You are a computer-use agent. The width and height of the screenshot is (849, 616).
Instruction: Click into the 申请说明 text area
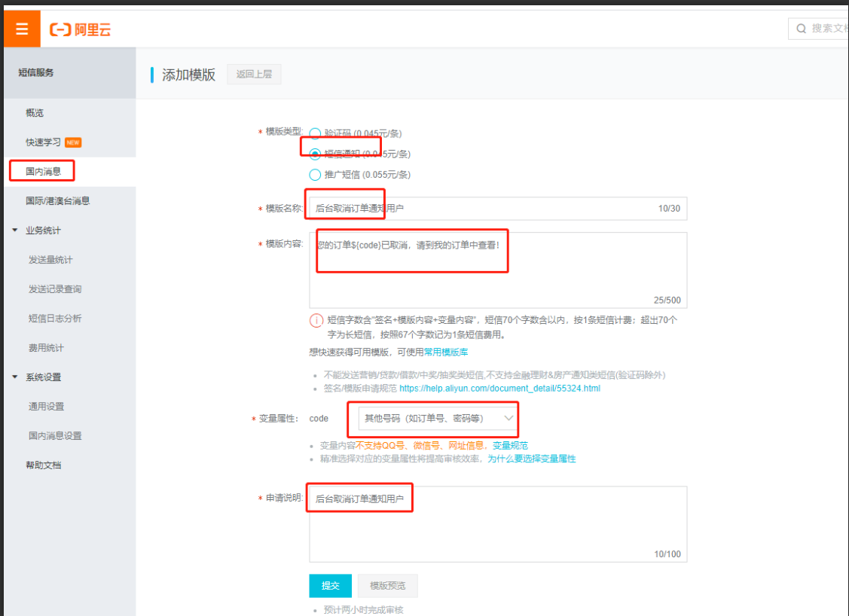497,527
